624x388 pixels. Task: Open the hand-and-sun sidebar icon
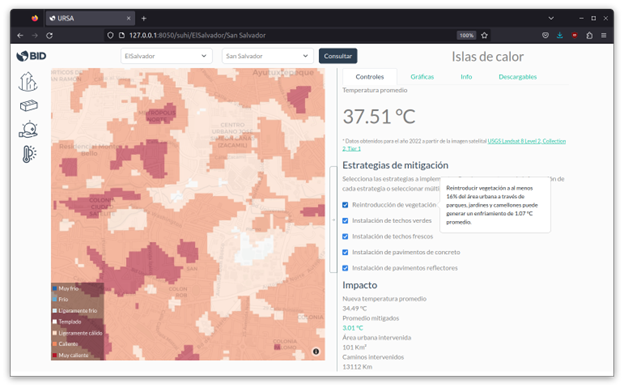click(28, 130)
